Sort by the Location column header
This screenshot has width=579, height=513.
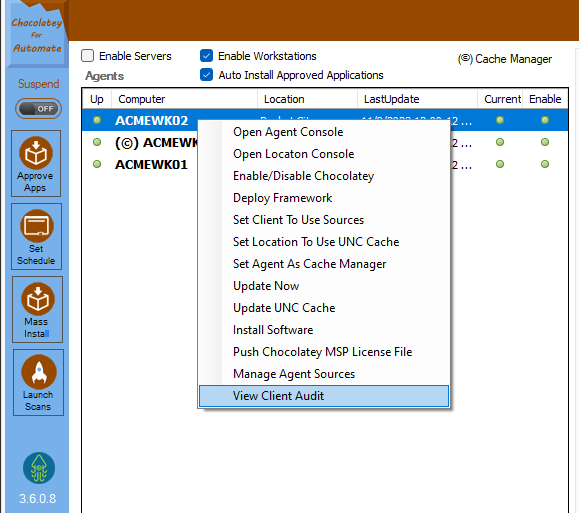point(307,99)
